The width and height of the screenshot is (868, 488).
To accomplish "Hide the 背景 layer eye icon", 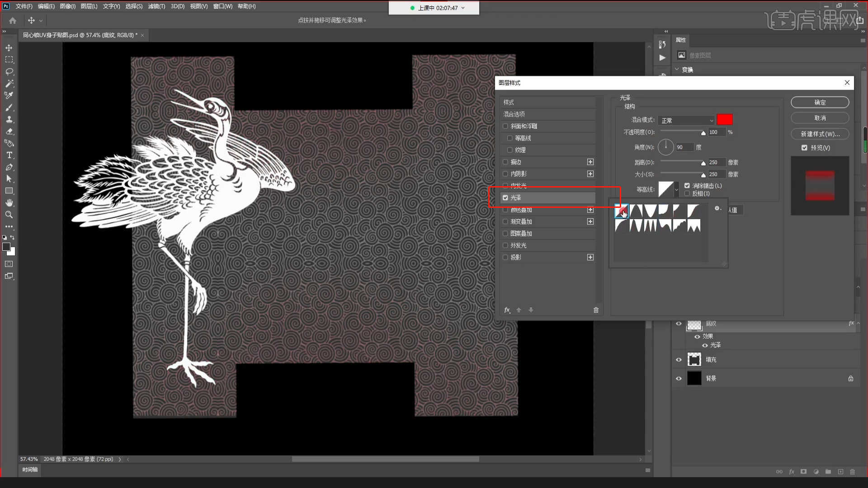I will click(x=679, y=379).
